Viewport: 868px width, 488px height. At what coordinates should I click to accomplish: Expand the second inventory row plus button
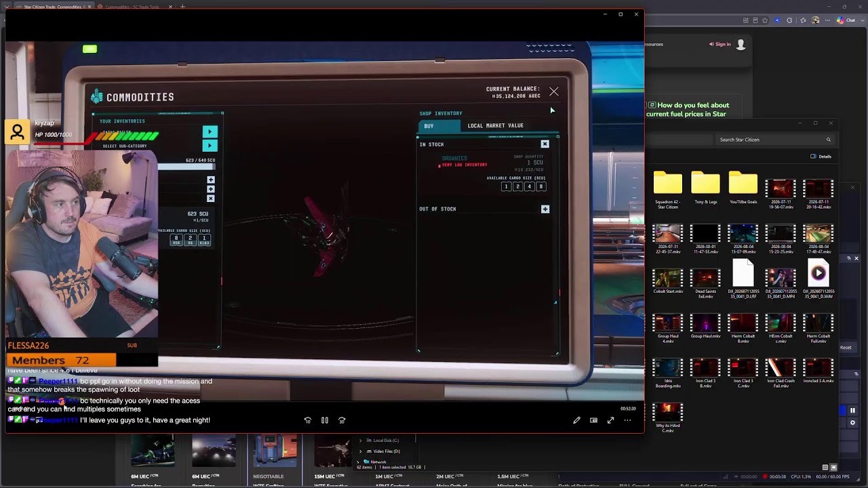pos(211,189)
